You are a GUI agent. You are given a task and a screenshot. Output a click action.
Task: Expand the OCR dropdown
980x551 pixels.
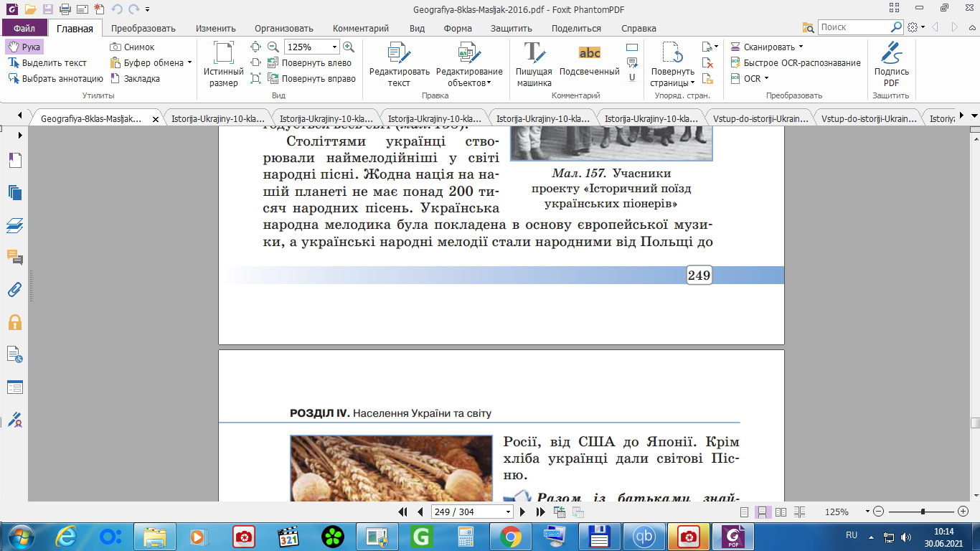(x=750, y=78)
